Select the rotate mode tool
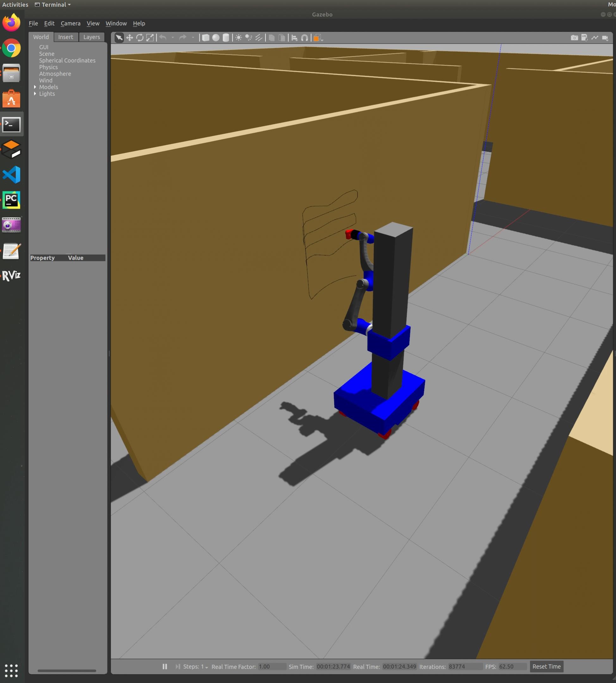616x683 pixels. (x=140, y=38)
